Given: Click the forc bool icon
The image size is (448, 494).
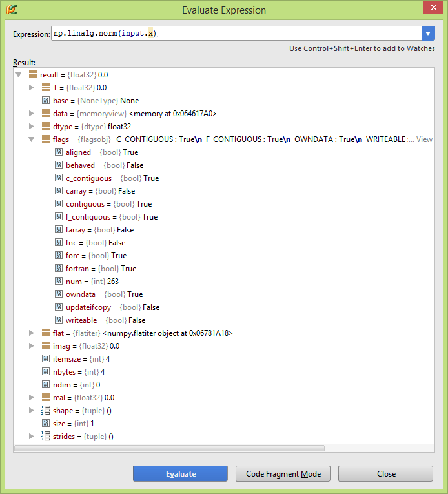Looking at the screenshot, I should pos(59,255).
